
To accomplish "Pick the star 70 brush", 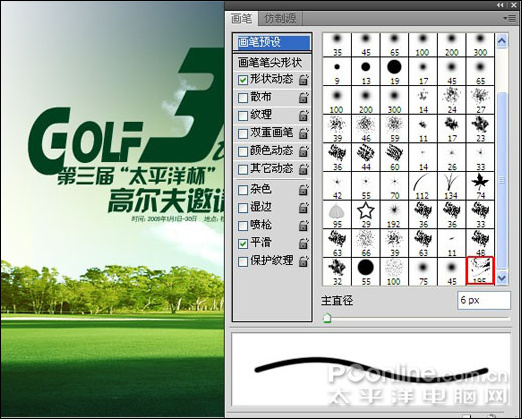I will 394,186.
